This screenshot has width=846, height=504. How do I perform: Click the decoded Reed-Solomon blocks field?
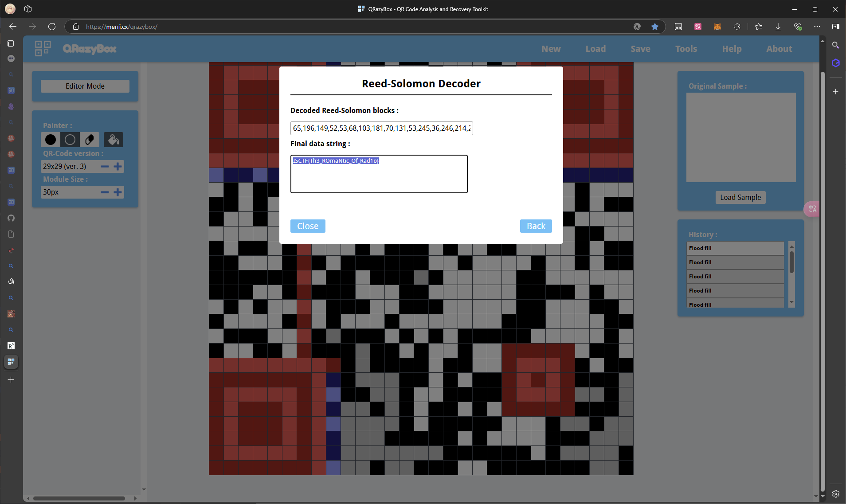pyautogui.click(x=382, y=128)
